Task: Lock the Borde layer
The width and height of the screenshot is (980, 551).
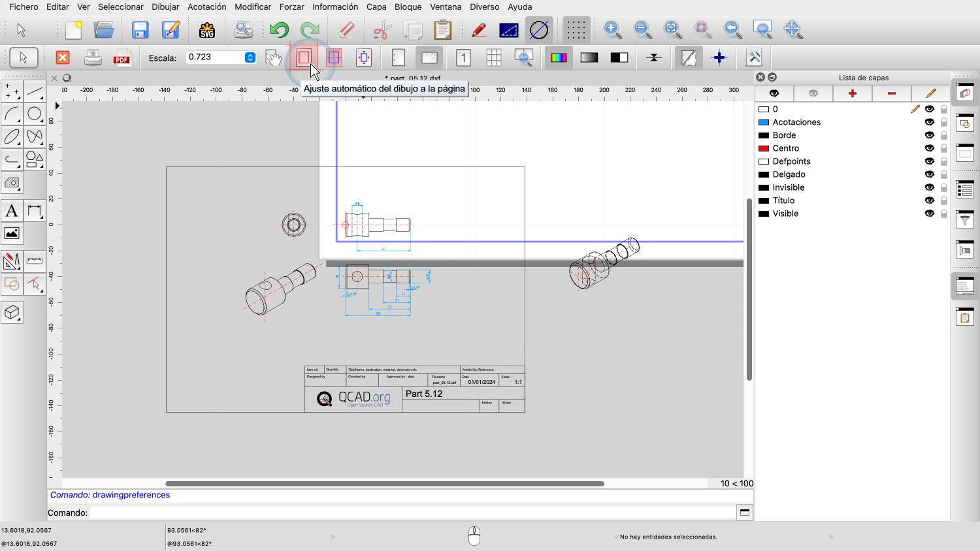Action: pos(943,135)
